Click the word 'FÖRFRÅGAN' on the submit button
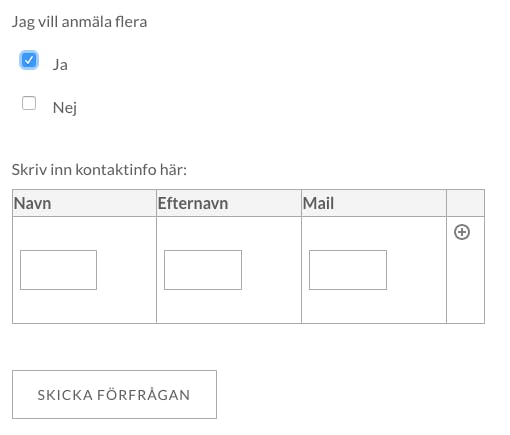 point(144,394)
